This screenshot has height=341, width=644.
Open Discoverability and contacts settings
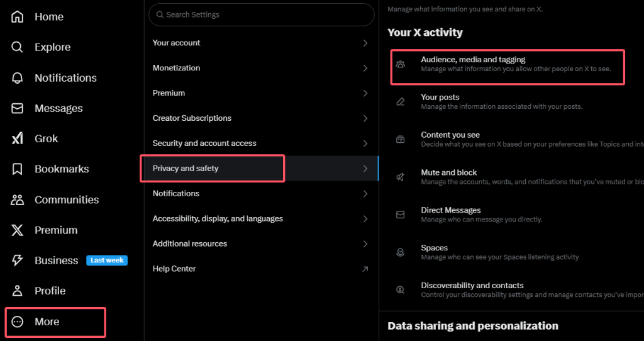(511, 290)
